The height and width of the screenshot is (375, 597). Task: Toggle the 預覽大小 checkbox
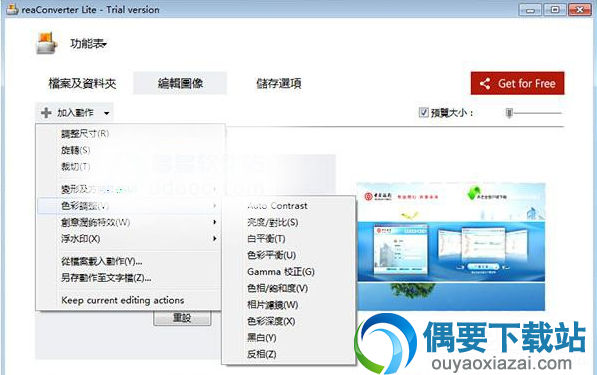click(x=423, y=112)
